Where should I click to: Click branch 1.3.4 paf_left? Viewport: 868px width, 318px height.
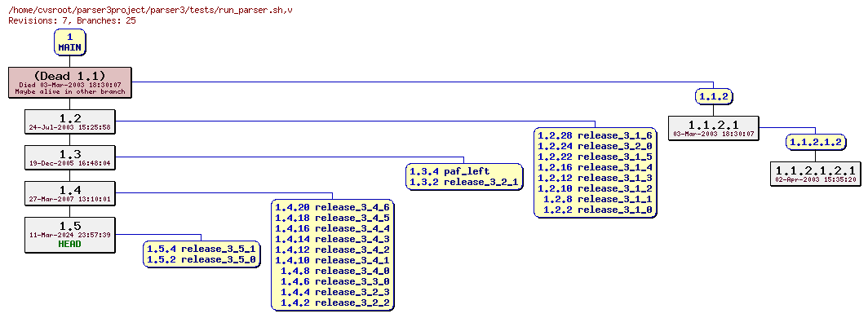450,171
